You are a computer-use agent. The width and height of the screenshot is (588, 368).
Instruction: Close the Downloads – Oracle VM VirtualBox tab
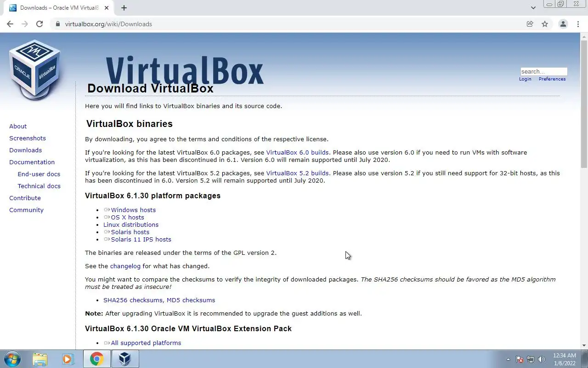click(107, 8)
